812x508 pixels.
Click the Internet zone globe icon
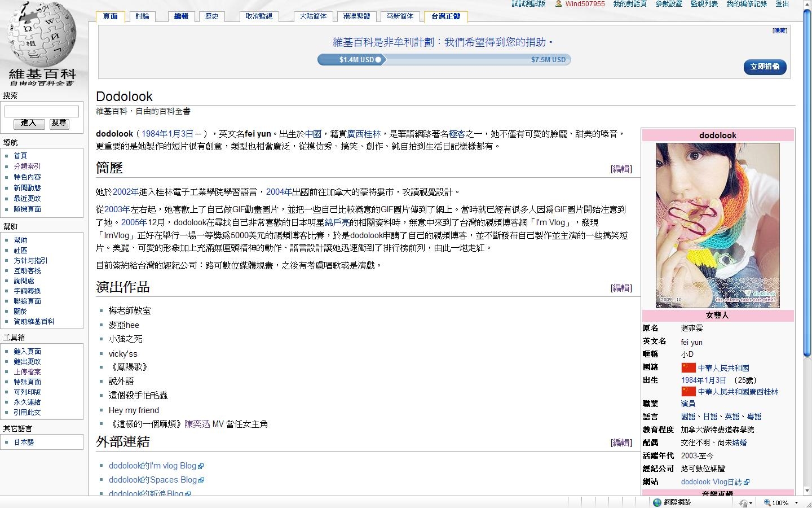tap(657, 502)
